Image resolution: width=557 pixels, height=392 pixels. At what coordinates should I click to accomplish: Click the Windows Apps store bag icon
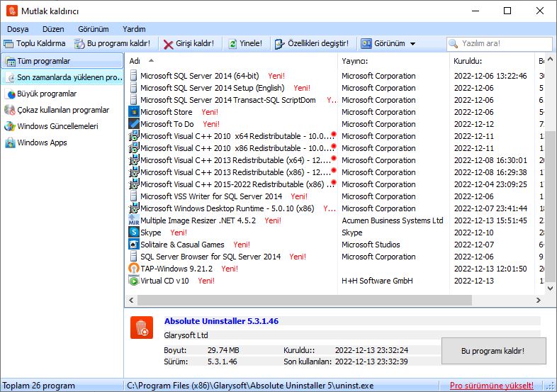[x=10, y=142]
